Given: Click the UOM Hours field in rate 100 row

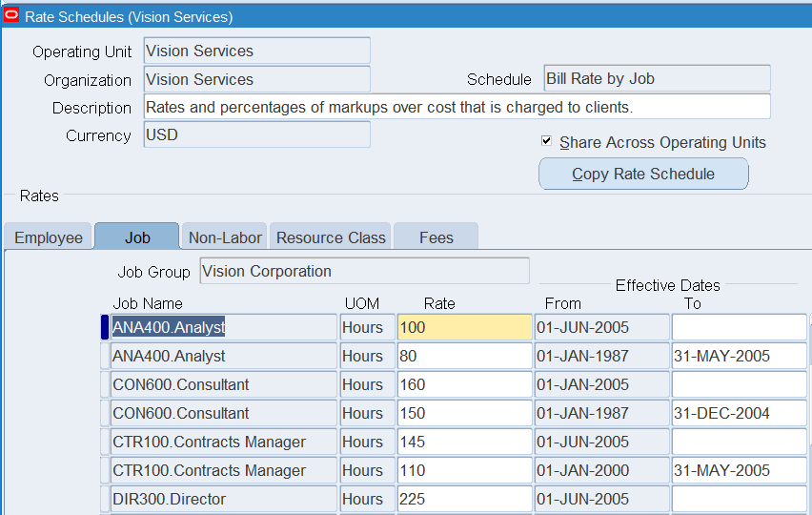Looking at the screenshot, I should 367,327.
